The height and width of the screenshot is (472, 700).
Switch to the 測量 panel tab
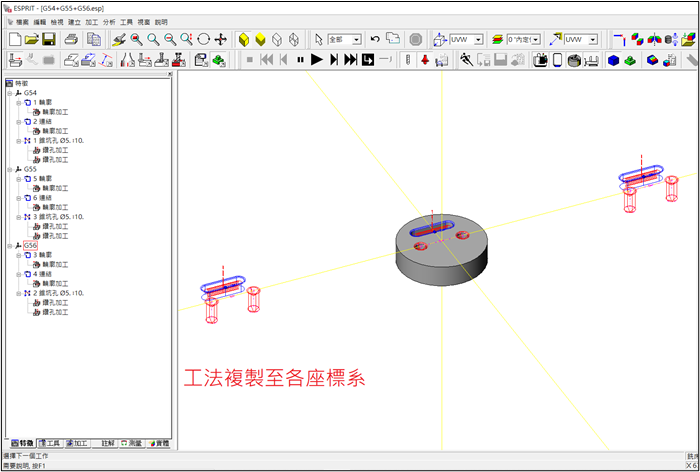(x=131, y=443)
